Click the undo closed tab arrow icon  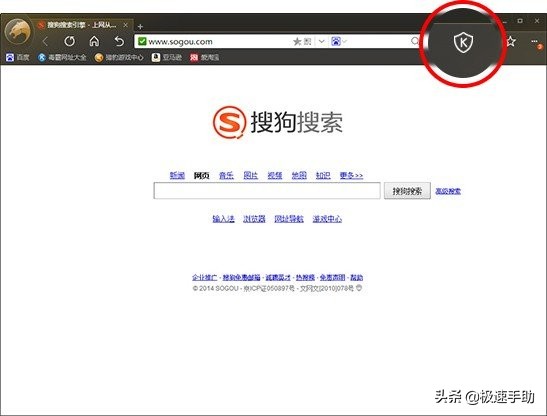click(x=119, y=41)
